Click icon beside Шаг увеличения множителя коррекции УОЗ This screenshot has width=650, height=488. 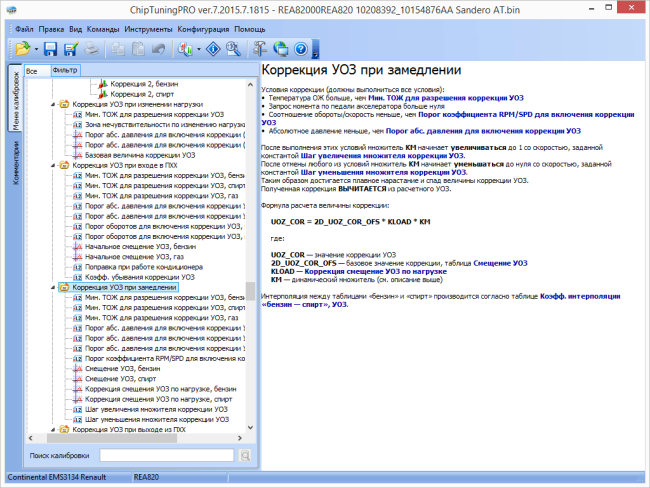(x=77, y=409)
